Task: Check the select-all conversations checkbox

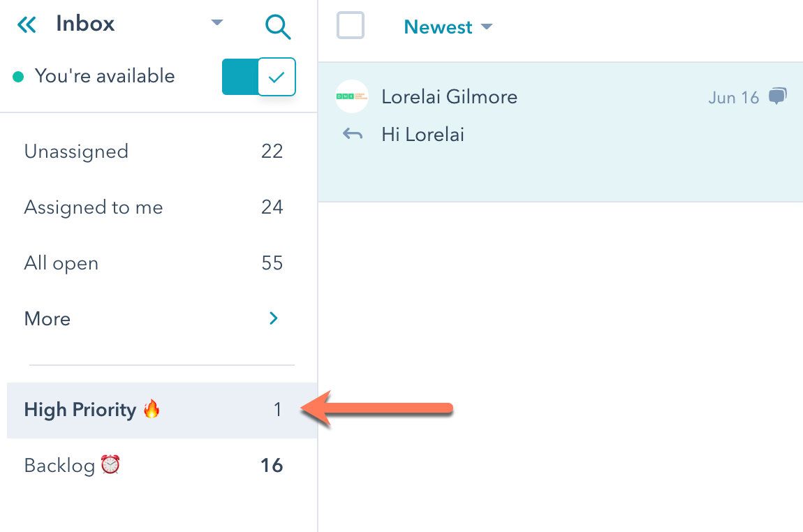Action: coord(351,26)
